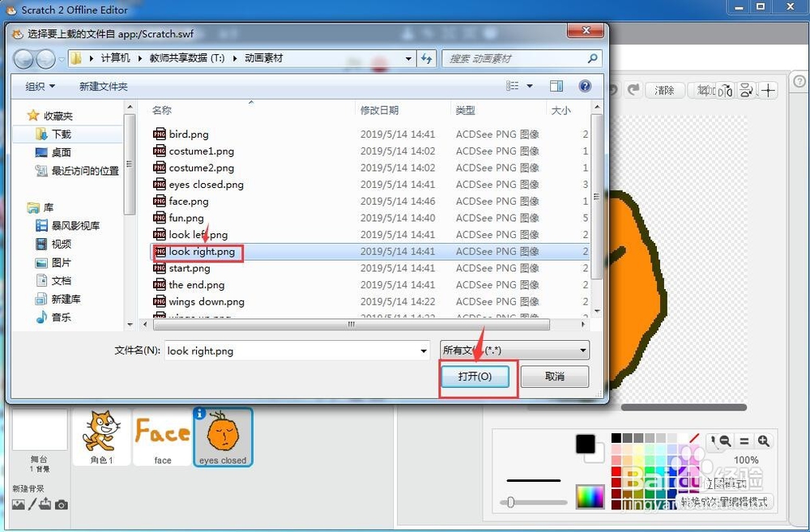This screenshot has width=810, height=532.
Task: Click the info badge on the eyes closed sprite
Action: [x=199, y=413]
